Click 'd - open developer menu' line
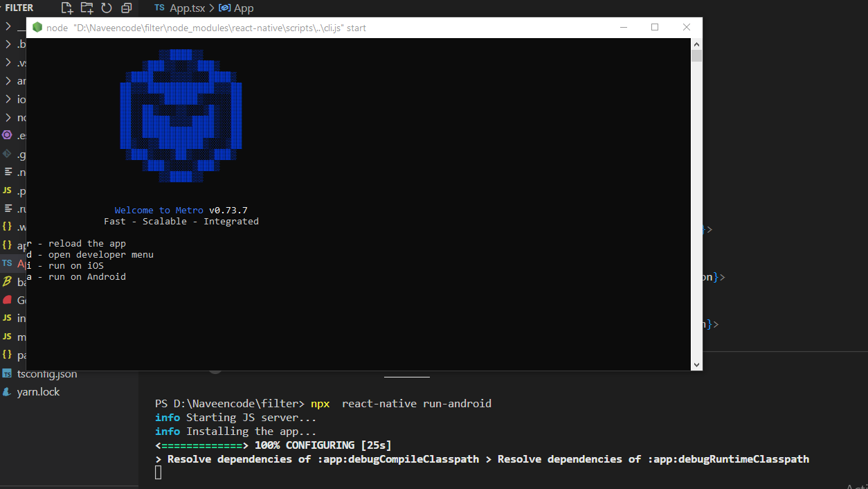Screen dimensions: 868x489 (91, 255)
